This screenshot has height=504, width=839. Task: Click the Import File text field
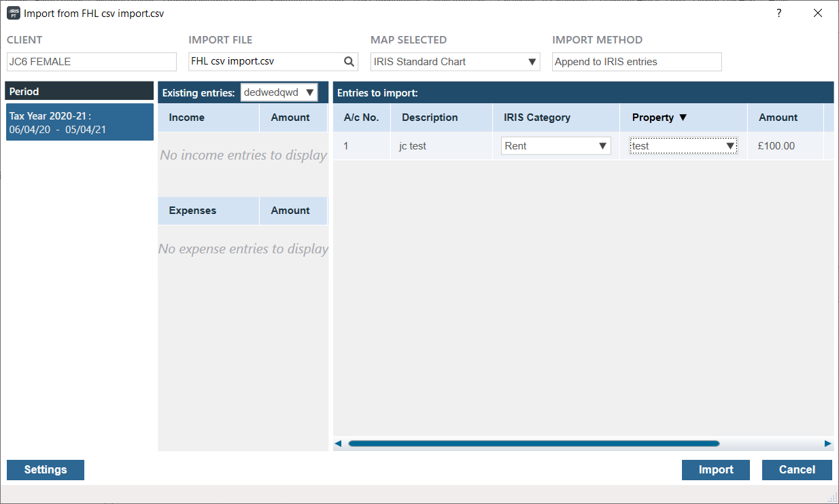coord(265,62)
